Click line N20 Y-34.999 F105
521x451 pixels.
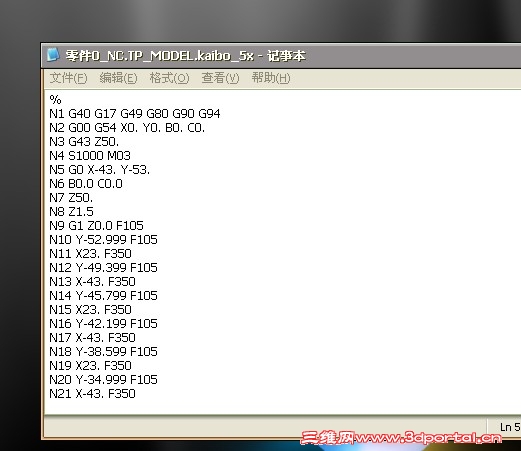coord(103,380)
